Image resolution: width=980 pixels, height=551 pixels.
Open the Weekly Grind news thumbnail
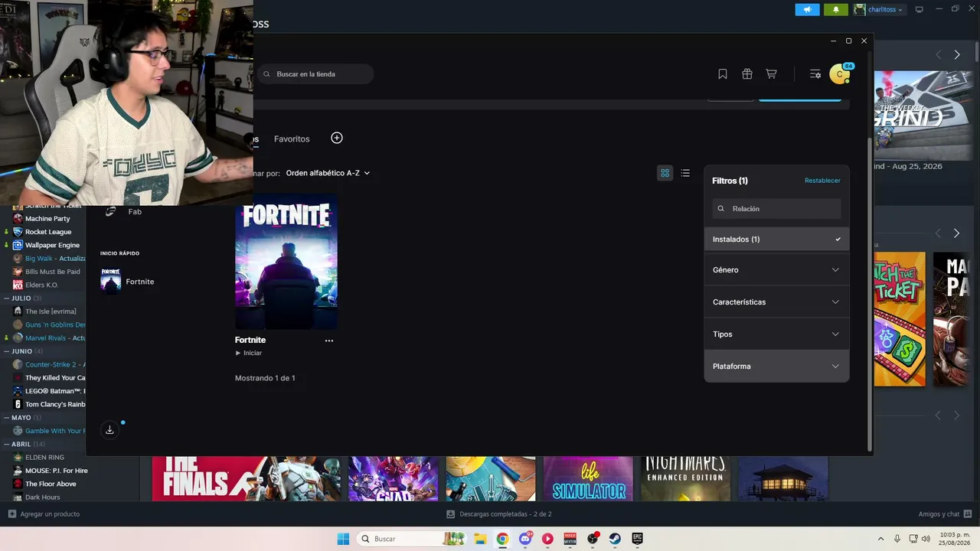923,115
